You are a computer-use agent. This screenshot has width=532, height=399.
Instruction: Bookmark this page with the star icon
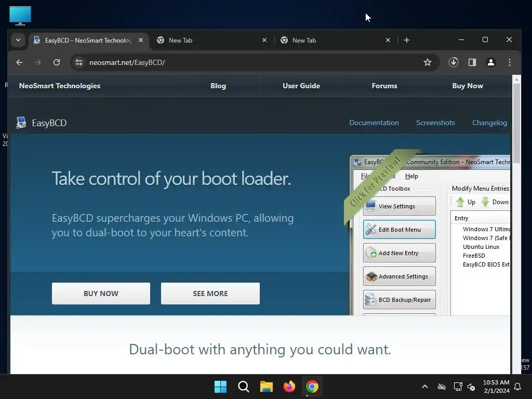(x=428, y=62)
